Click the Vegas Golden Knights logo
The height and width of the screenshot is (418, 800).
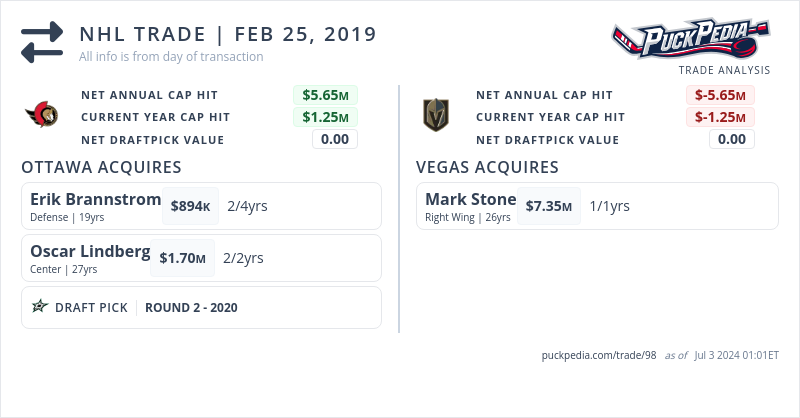(x=435, y=116)
